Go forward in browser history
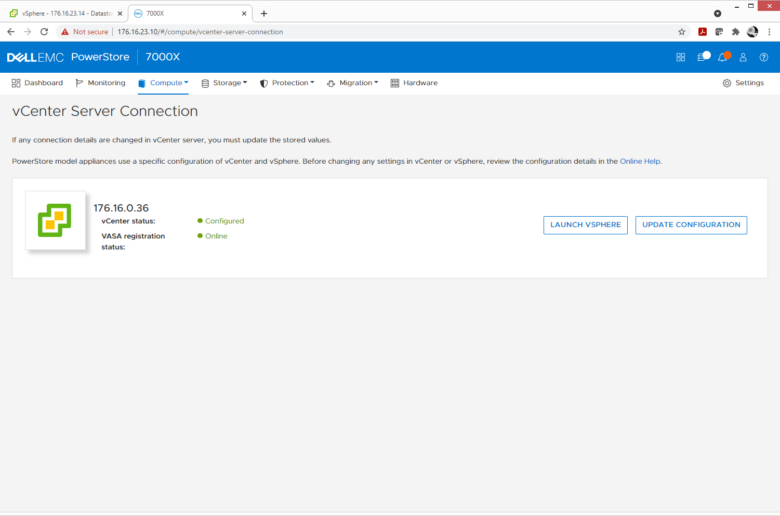Screen dimensions: 780x516 click(27, 32)
